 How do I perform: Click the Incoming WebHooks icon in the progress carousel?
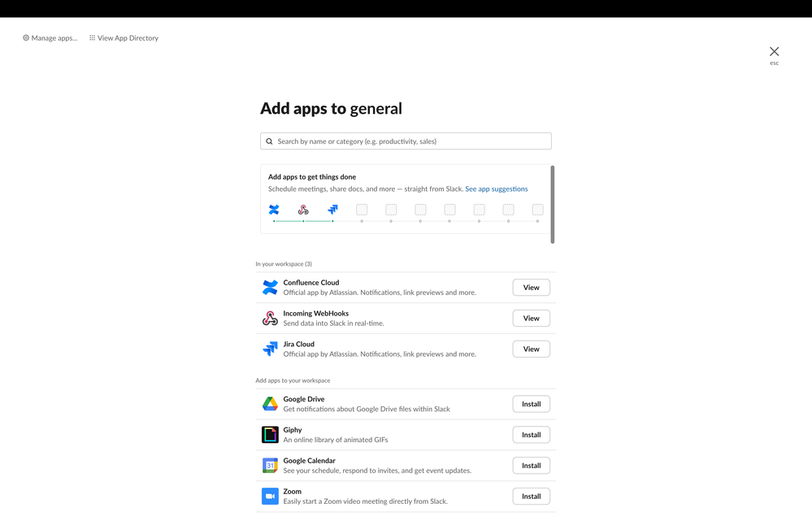click(x=303, y=210)
